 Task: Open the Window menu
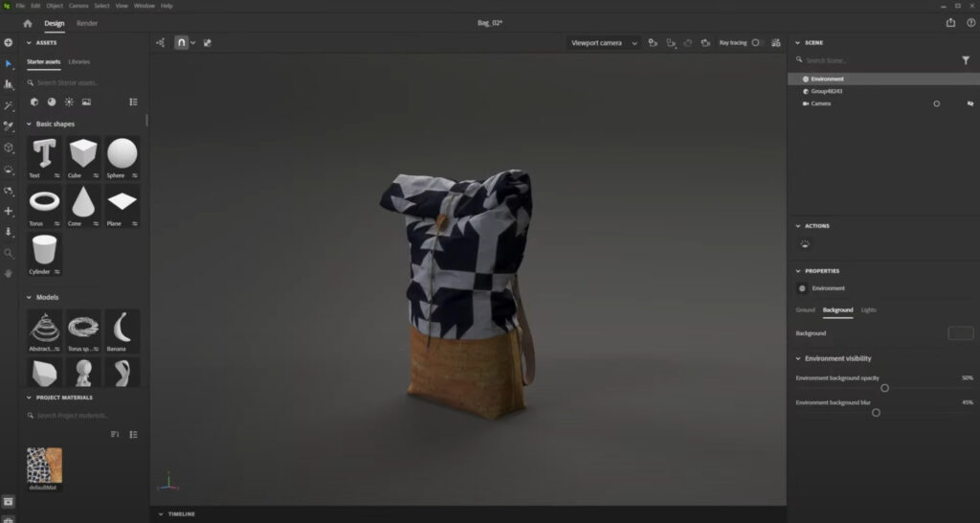pos(145,6)
